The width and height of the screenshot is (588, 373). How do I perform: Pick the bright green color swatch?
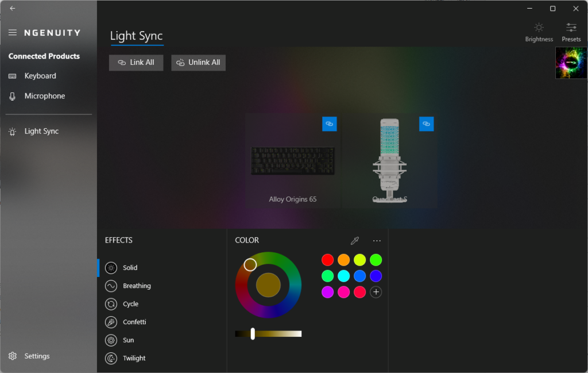coord(376,260)
